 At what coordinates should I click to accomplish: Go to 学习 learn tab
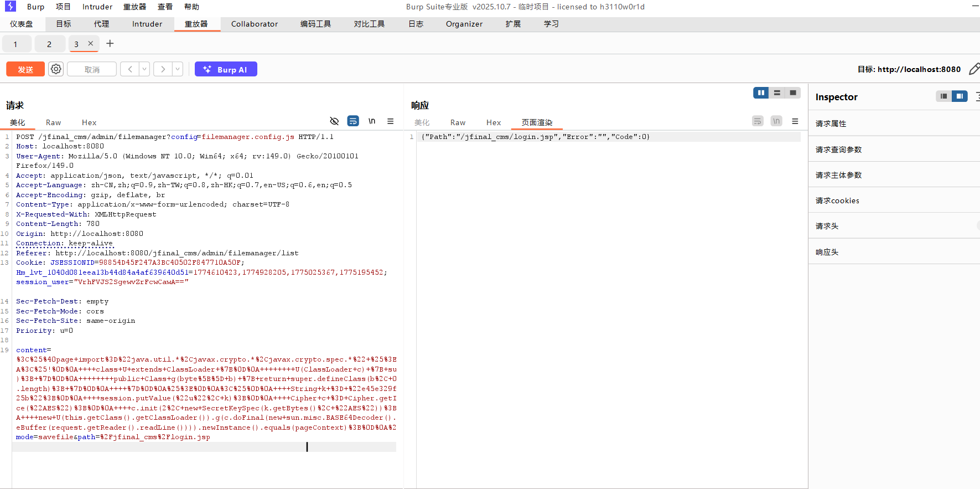(x=551, y=24)
